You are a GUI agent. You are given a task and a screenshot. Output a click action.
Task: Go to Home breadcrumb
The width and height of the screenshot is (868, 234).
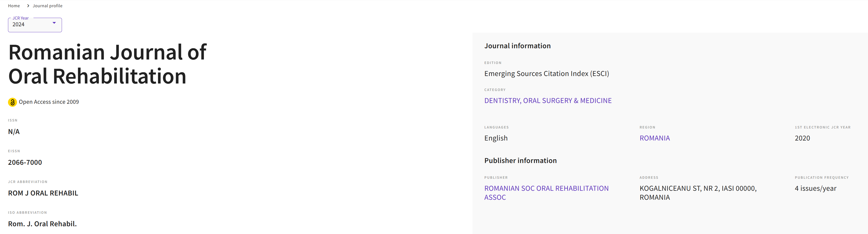14,6
